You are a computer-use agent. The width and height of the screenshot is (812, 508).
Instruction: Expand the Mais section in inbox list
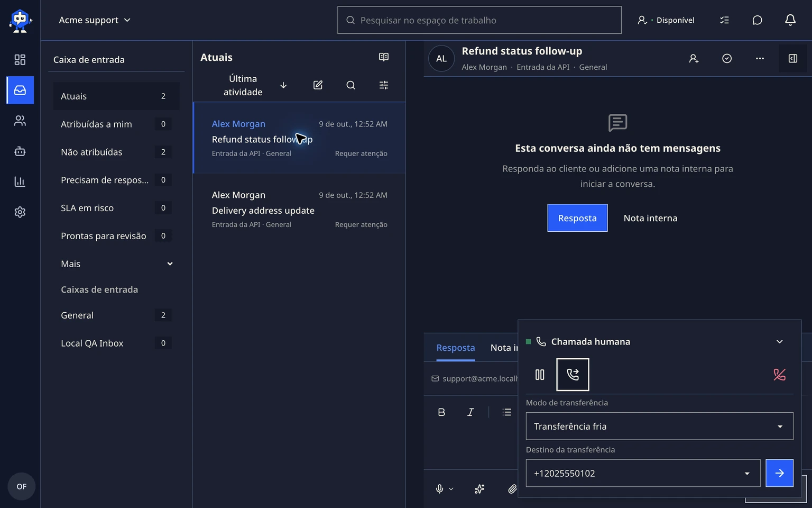116,264
